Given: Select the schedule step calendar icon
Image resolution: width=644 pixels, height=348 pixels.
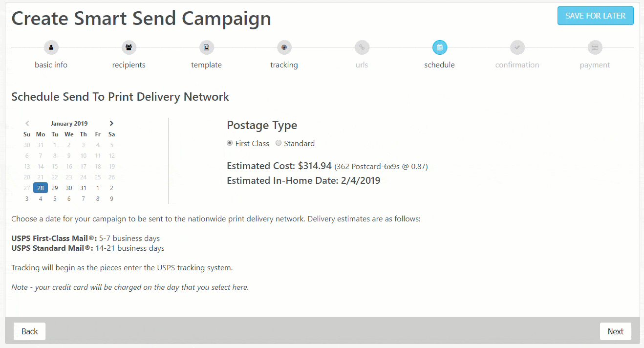Looking at the screenshot, I should (x=440, y=47).
